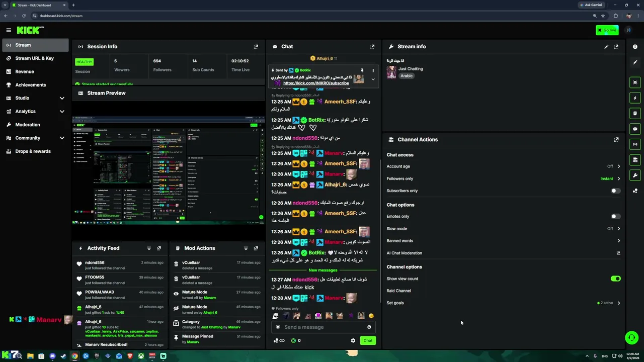Open Xbox app from the taskbar

[141, 356]
